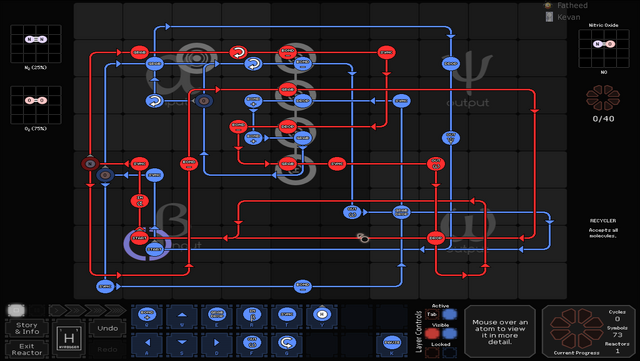Click the red START instruction on the grid
Screen dimensions: 640x361
coord(139,238)
